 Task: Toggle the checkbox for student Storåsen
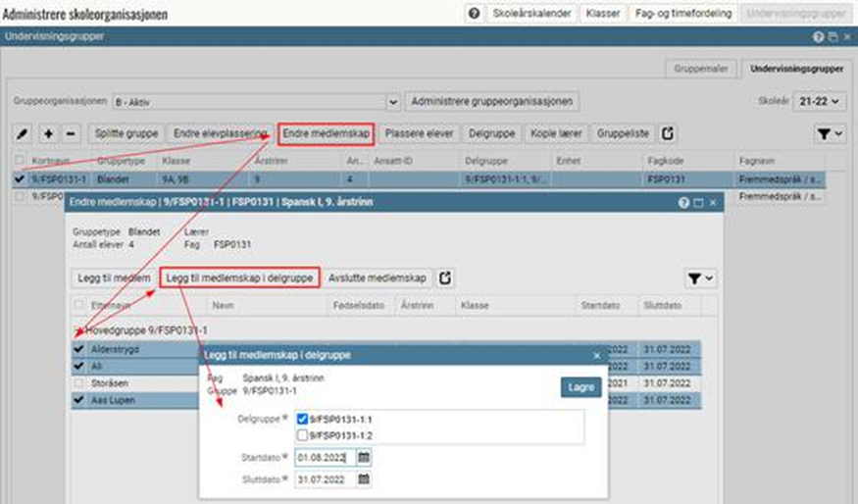point(78,382)
